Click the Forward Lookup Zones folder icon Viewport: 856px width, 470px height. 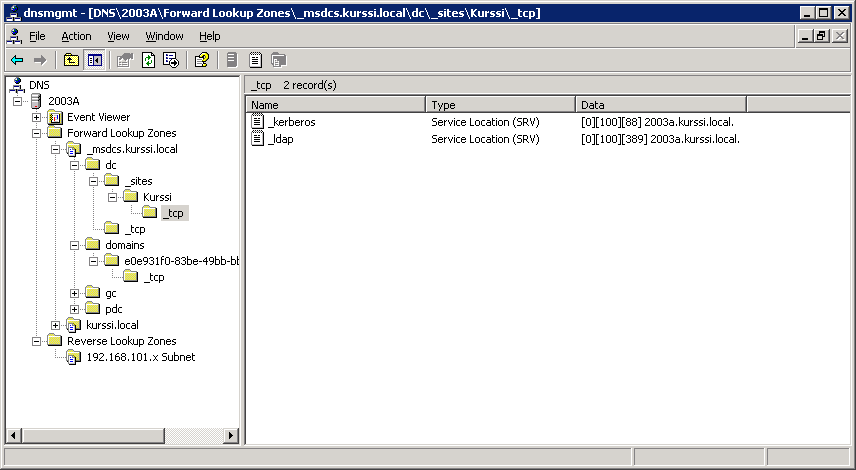point(55,133)
